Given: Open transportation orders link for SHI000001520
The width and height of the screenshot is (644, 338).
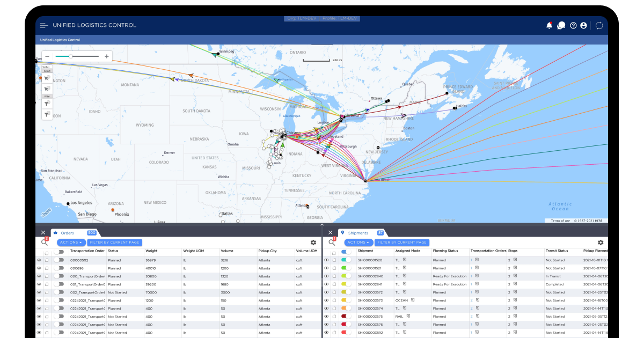Looking at the screenshot, I should [x=471, y=260].
